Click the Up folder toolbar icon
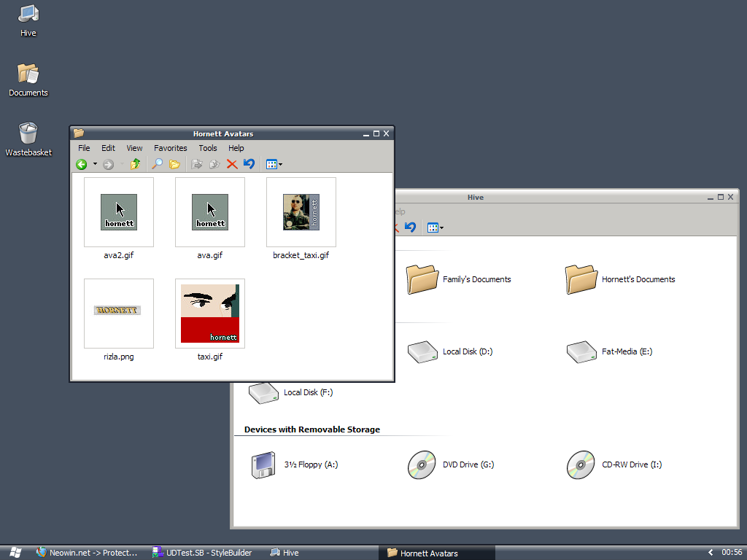 [135, 165]
